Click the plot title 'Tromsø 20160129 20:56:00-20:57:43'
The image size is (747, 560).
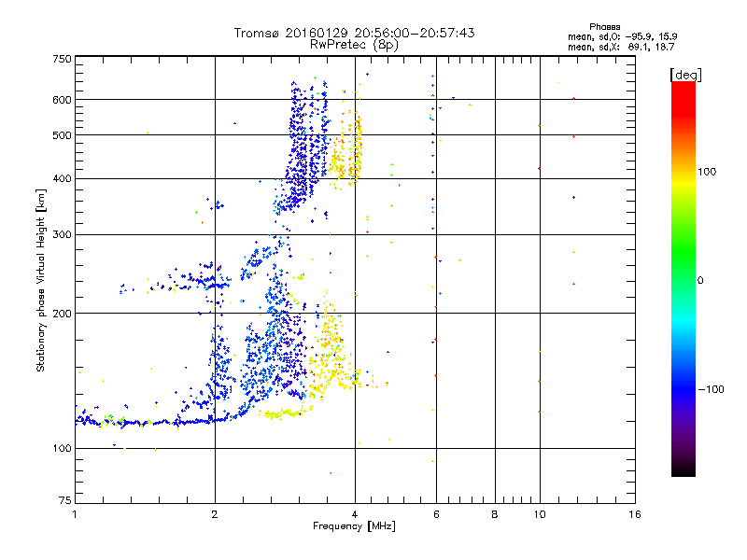[354, 33]
